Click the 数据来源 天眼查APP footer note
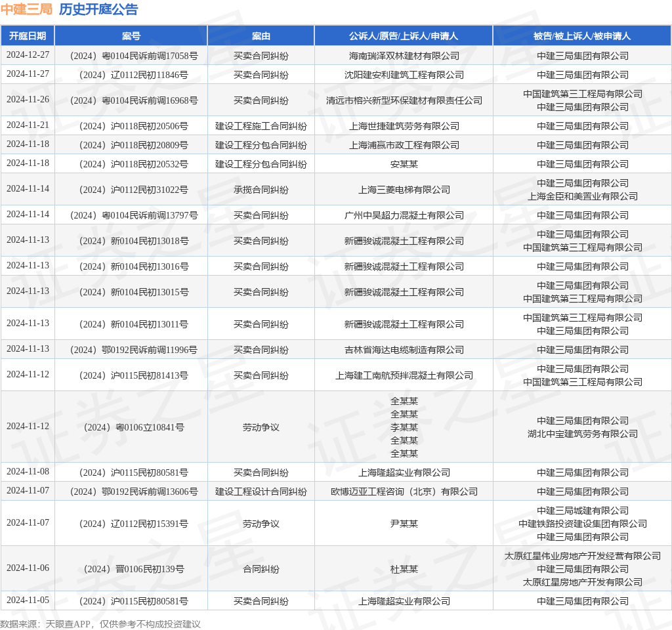This screenshot has height=630, width=672. pos(100,624)
